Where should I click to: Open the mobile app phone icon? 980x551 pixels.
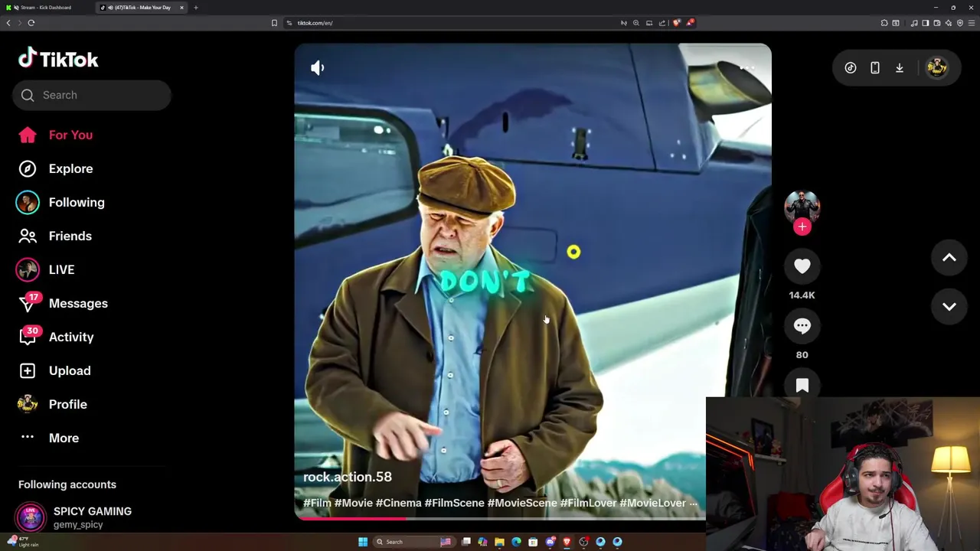click(875, 67)
